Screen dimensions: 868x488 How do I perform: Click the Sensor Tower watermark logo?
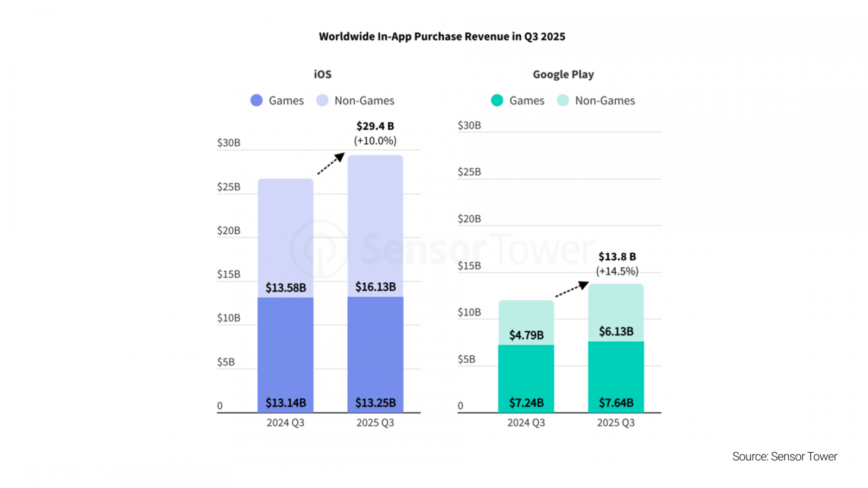(319, 248)
